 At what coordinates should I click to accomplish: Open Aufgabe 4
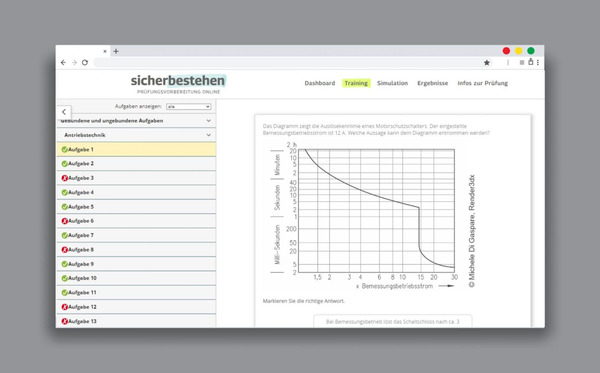point(136,192)
